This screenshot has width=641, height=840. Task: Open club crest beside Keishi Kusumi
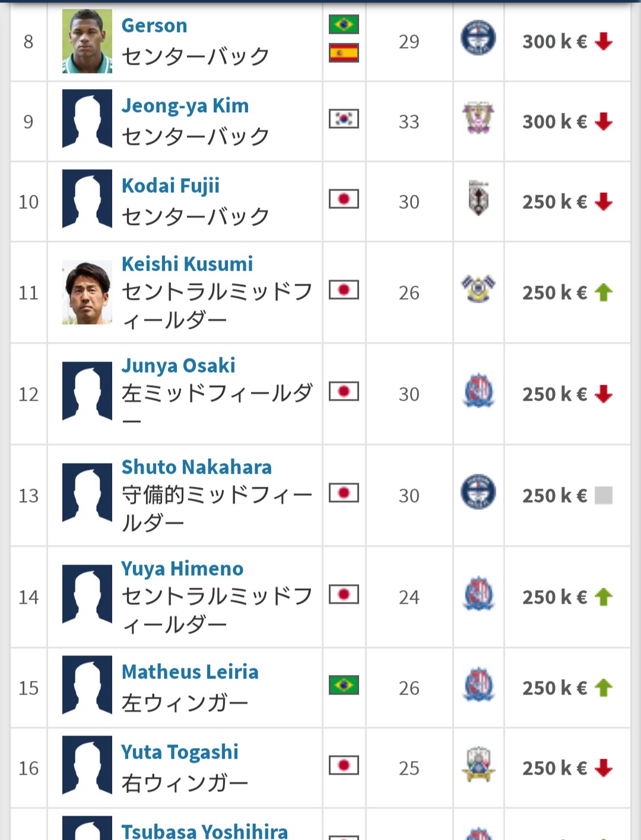pos(478,289)
